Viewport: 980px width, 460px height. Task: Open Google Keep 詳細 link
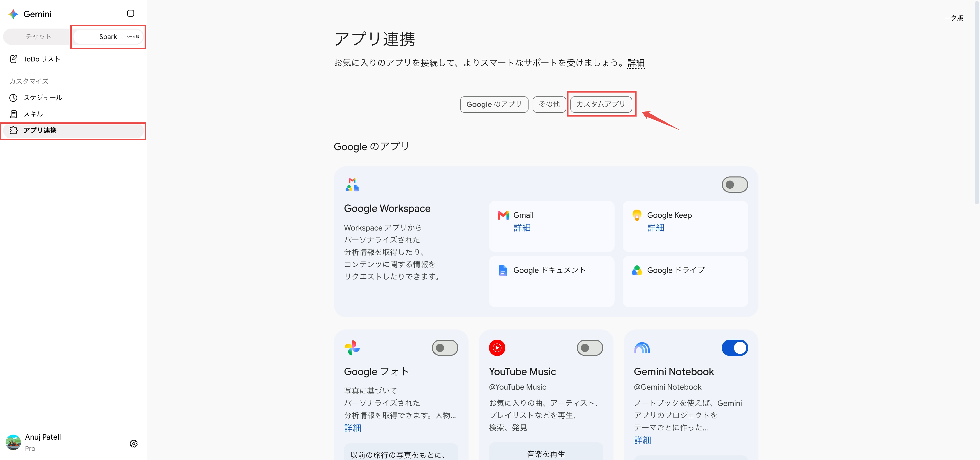pos(655,228)
